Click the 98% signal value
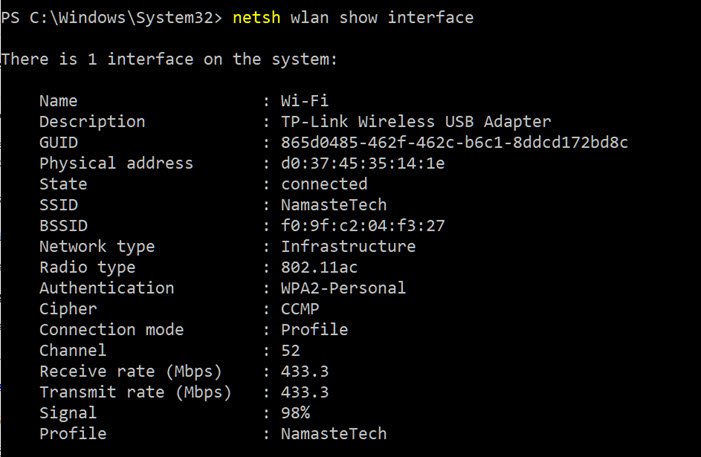Screen dimensions: 701x457 coord(294,413)
